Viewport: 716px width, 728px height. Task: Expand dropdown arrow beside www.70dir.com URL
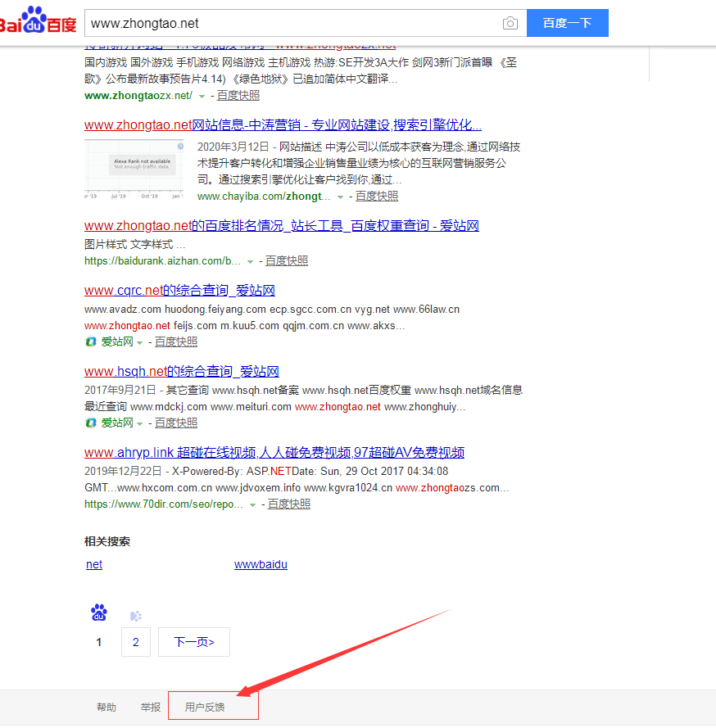[x=252, y=505]
